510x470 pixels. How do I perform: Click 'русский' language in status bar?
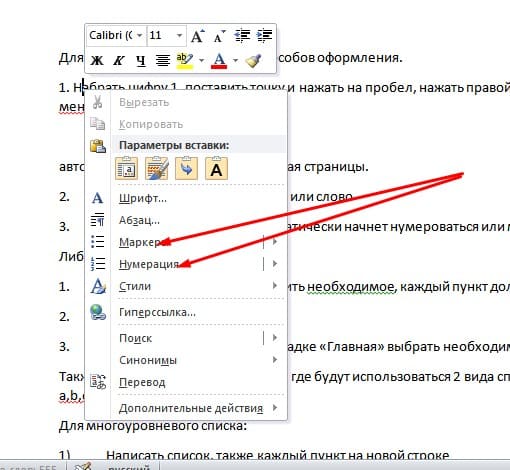(129, 467)
